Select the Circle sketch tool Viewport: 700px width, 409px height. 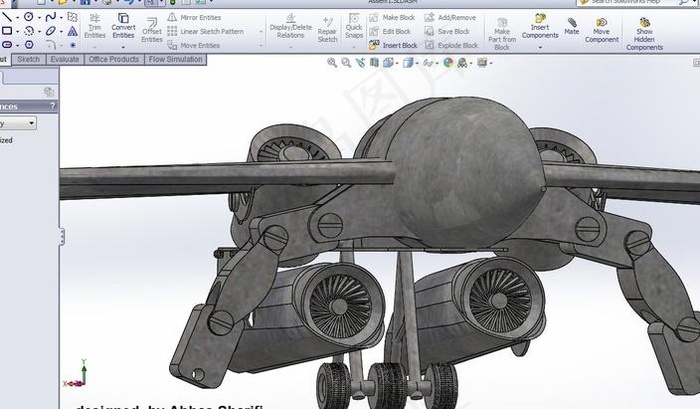click(29, 17)
